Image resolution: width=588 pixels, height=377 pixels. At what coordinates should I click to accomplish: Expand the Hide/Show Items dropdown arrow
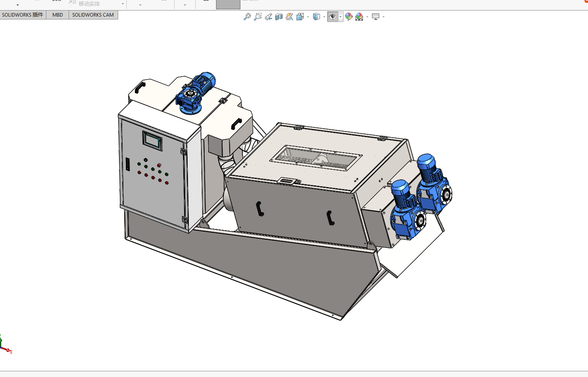(340, 17)
